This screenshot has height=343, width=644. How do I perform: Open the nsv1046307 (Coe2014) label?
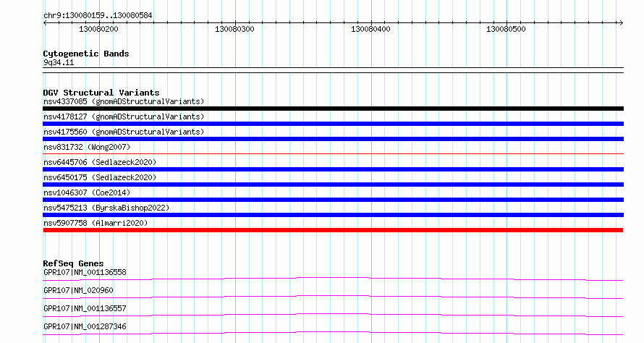(x=87, y=192)
